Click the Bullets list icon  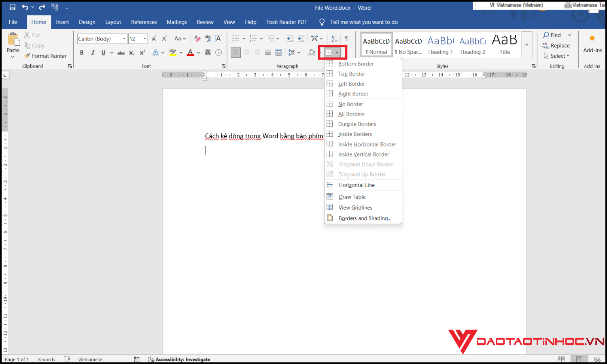(x=236, y=38)
